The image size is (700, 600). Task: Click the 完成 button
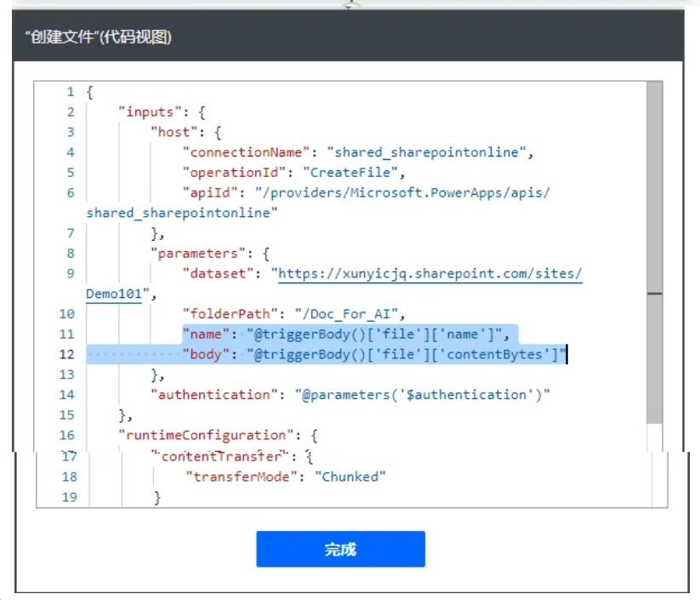tap(340, 549)
